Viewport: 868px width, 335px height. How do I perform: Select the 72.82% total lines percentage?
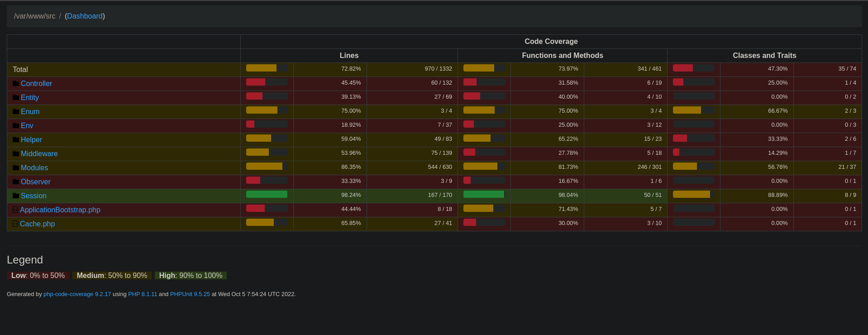click(351, 69)
